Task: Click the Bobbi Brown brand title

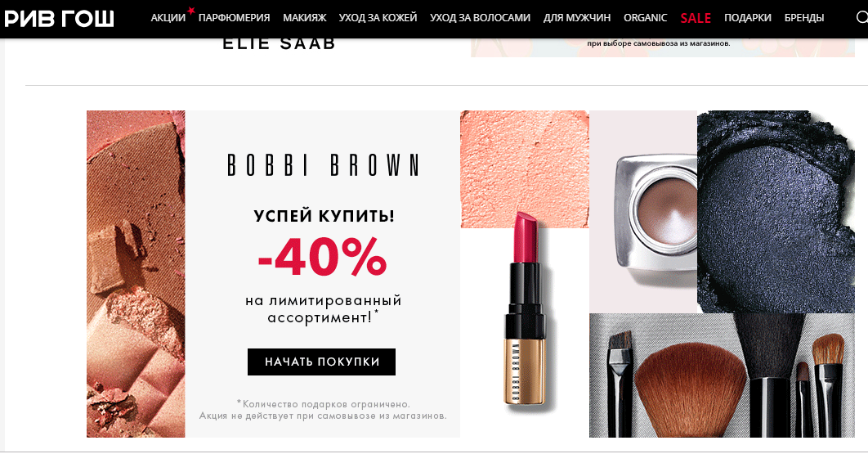Action: [x=323, y=165]
